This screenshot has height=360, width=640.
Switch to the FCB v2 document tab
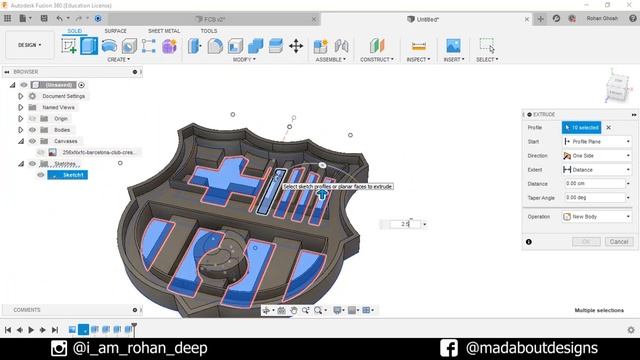tap(214, 19)
